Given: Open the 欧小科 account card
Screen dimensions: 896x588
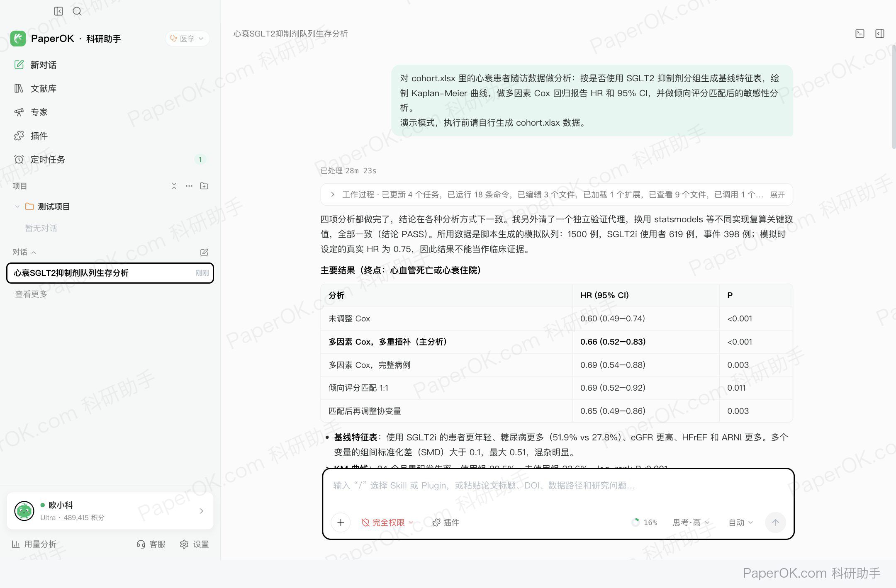Looking at the screenshot, I should click(110, 511).
